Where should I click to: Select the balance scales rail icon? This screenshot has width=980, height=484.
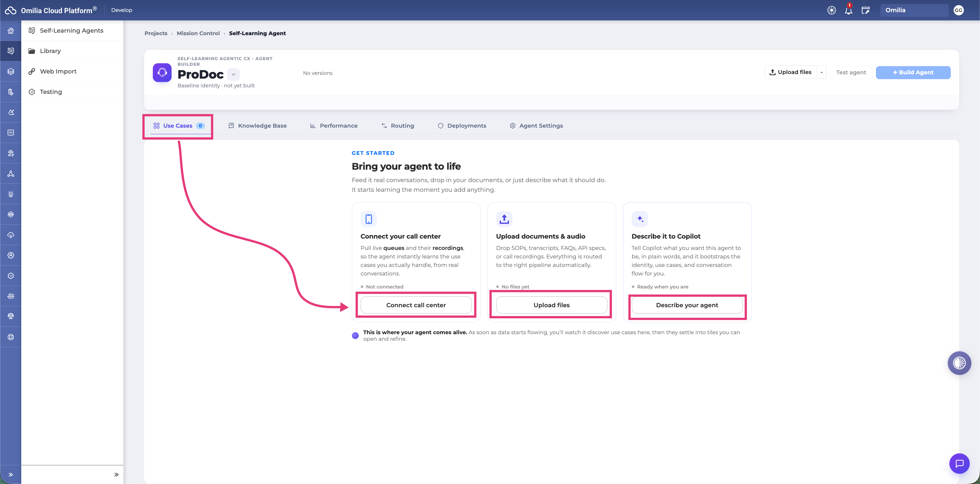[11, 316]
